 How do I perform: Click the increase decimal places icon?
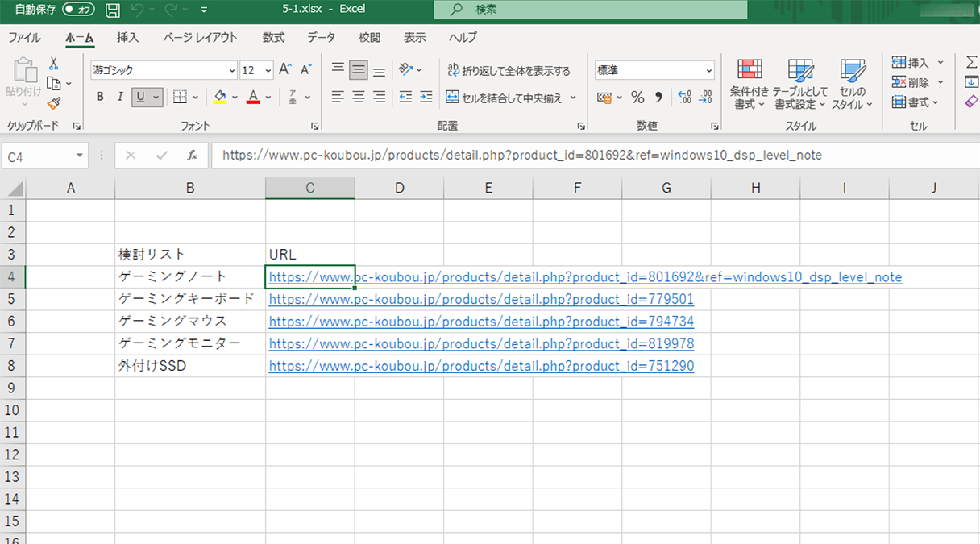click(684, 97)
